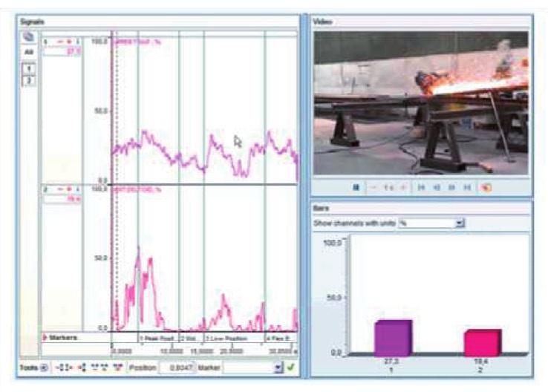Image resolution: width=548 pixels, height=392 pixels.
Task: Jump to the last video frame
Action: 467,188
